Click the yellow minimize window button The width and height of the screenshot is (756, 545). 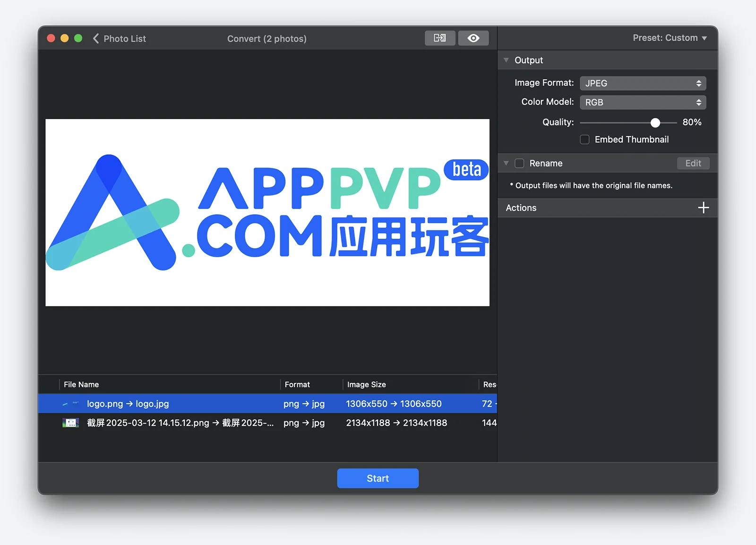pos(65,38)
